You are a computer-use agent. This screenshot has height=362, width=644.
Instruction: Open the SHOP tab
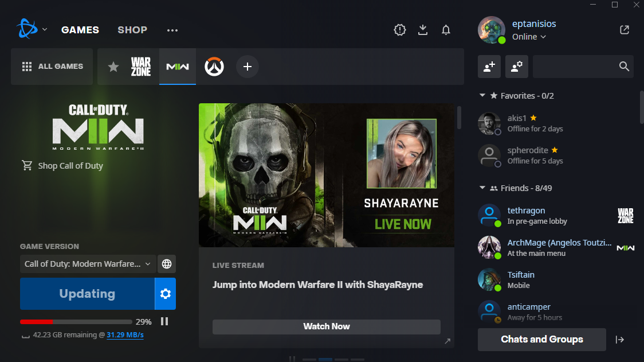[132, 30]
